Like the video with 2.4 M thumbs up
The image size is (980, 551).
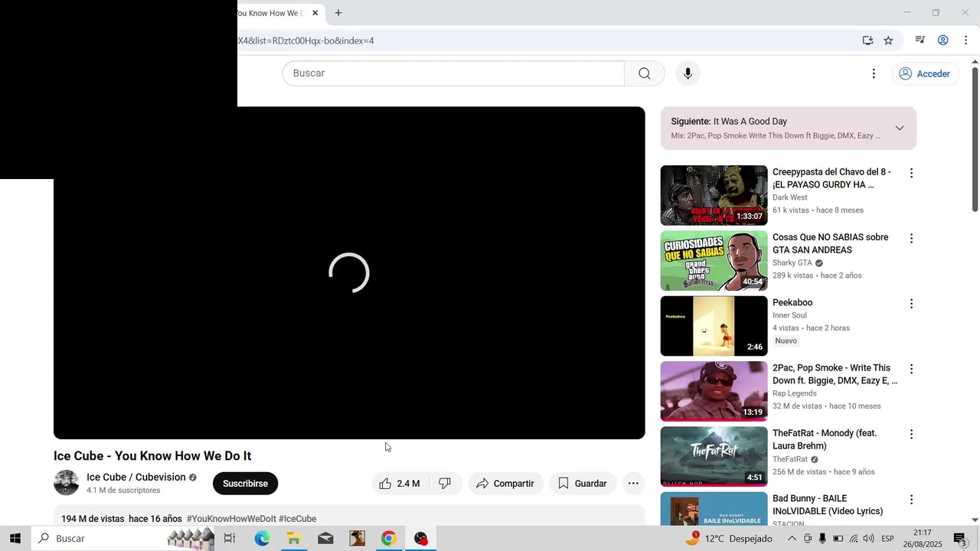(400, 484)
